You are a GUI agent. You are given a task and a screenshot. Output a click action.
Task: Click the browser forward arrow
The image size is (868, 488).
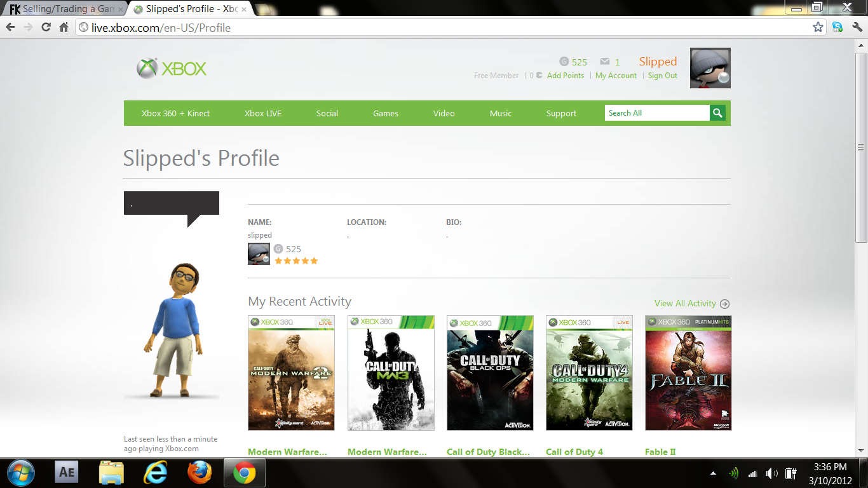[28, 27]
